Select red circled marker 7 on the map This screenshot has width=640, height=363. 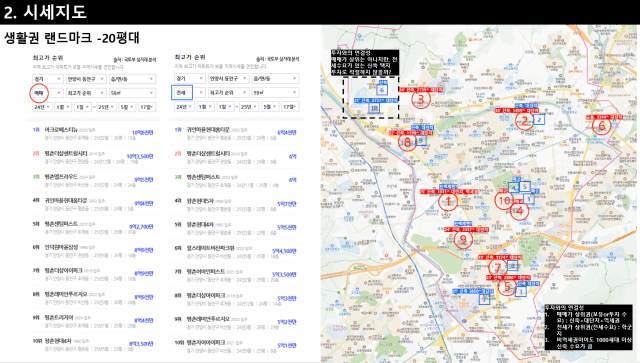coord(498,268)
